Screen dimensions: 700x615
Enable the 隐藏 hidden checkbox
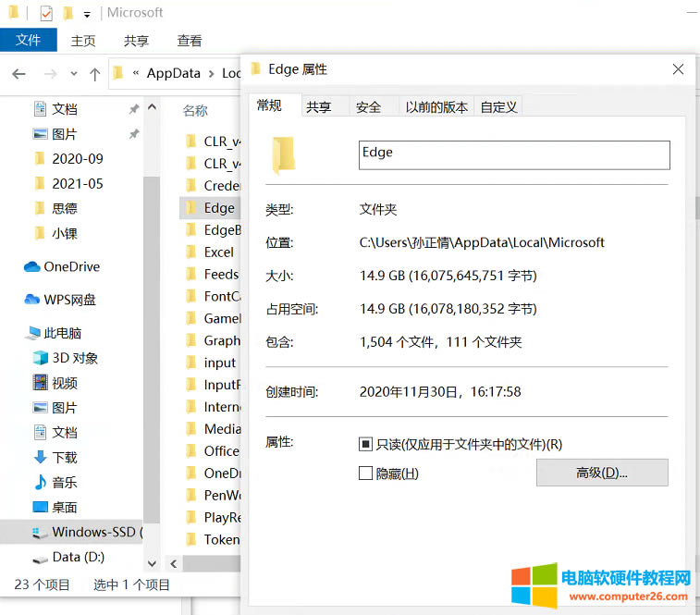pyautogui.click(x=365, y=474)
